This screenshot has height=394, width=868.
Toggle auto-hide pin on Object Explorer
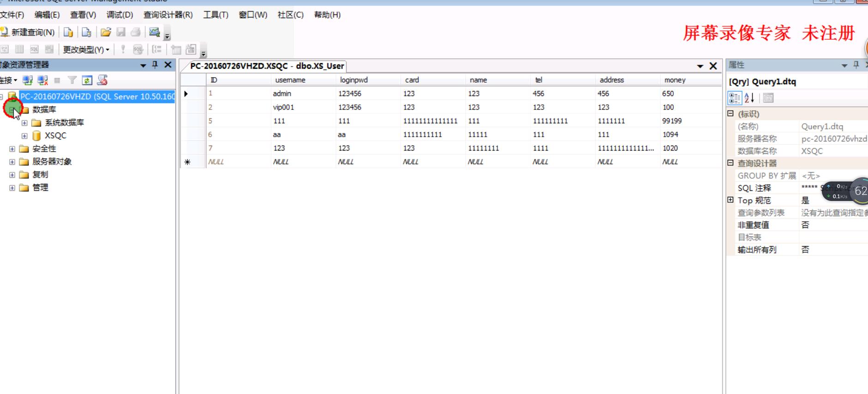[155, 65]
